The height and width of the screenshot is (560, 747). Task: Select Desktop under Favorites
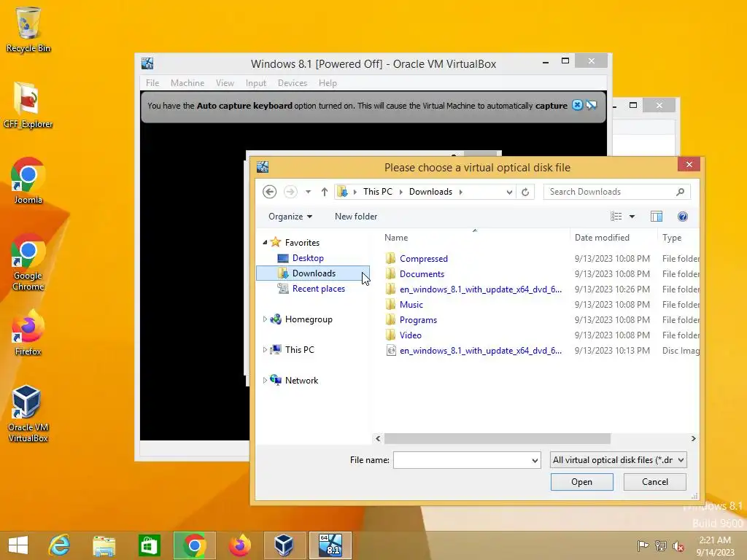(x=308, y=258)
